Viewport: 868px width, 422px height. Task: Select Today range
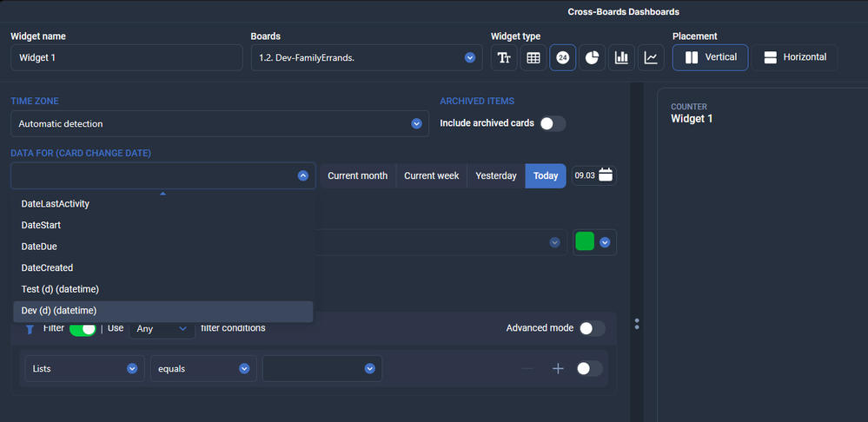(x=546, y=176)
